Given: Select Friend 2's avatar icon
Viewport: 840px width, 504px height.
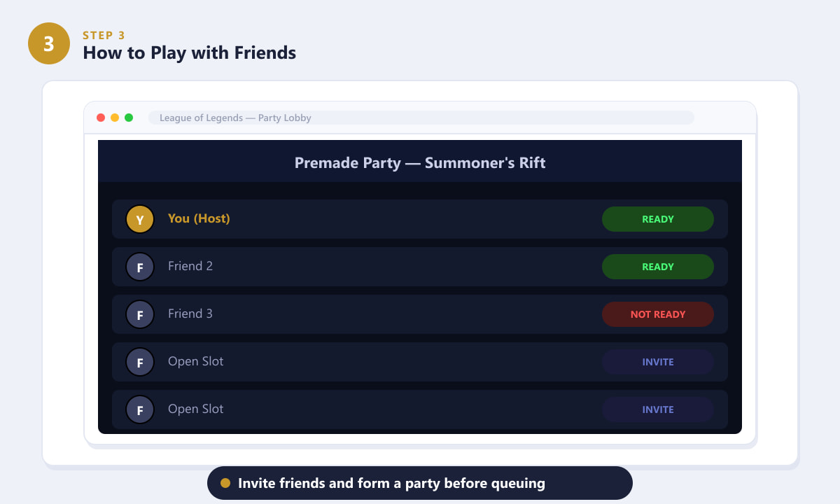Looking at the screenshot, I should pos(140,267).
